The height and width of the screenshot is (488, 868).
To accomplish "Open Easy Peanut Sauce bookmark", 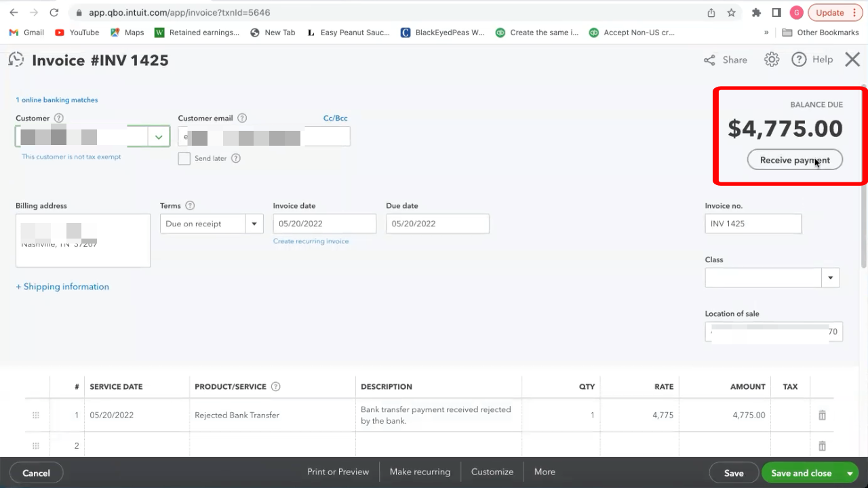I will click(x=349, y=33).
